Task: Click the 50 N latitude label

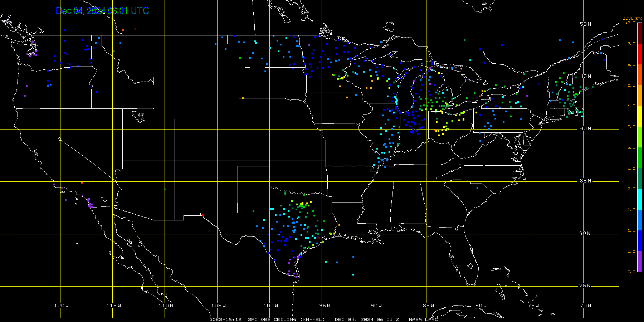Action: (x=585, y=24)
